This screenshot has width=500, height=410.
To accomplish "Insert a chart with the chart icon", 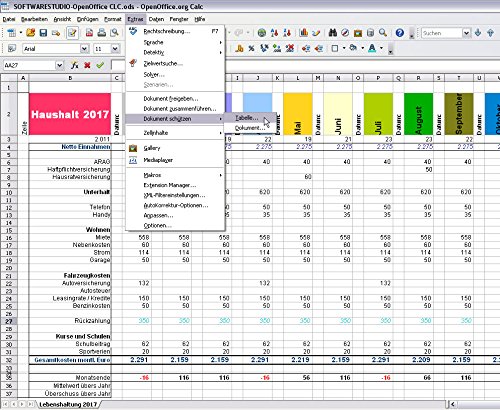I will pyautogui.click(x=304, y=33).
